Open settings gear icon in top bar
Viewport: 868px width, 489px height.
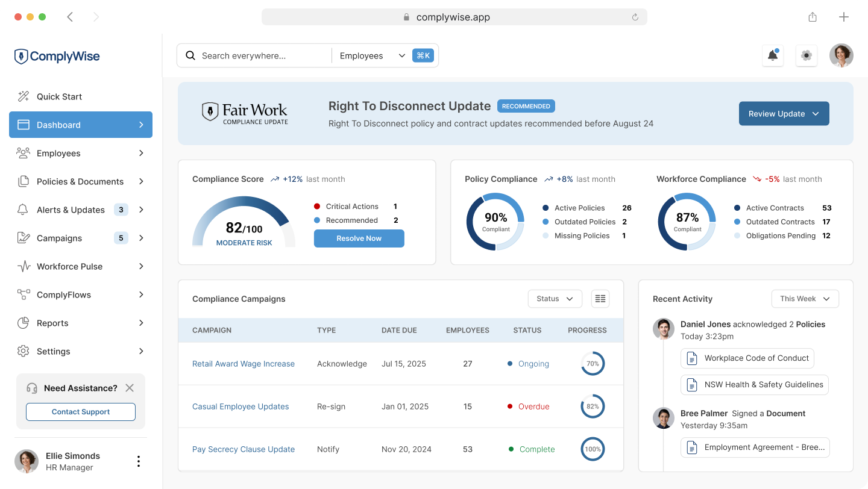[x=806, y=56]
